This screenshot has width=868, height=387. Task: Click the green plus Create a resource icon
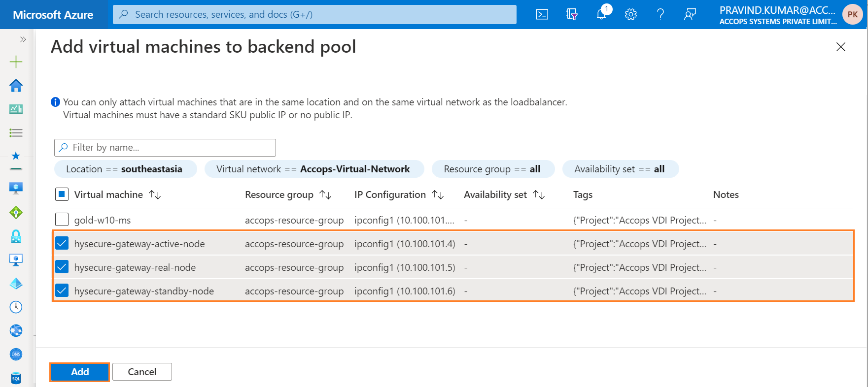pyautogui.click(x=16, y=62)
